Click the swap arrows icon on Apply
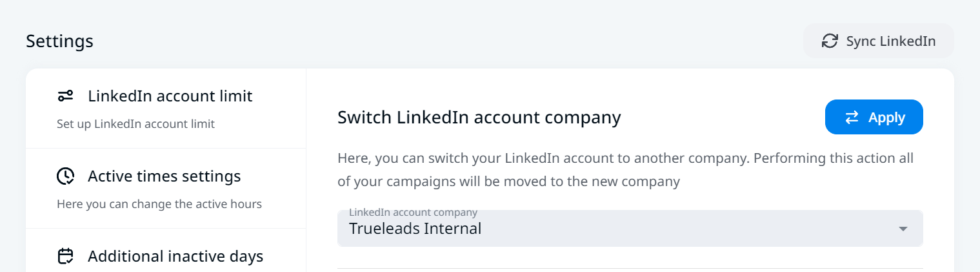The width and height of the screenshot is (980, 272). click(x=852, y=117)
